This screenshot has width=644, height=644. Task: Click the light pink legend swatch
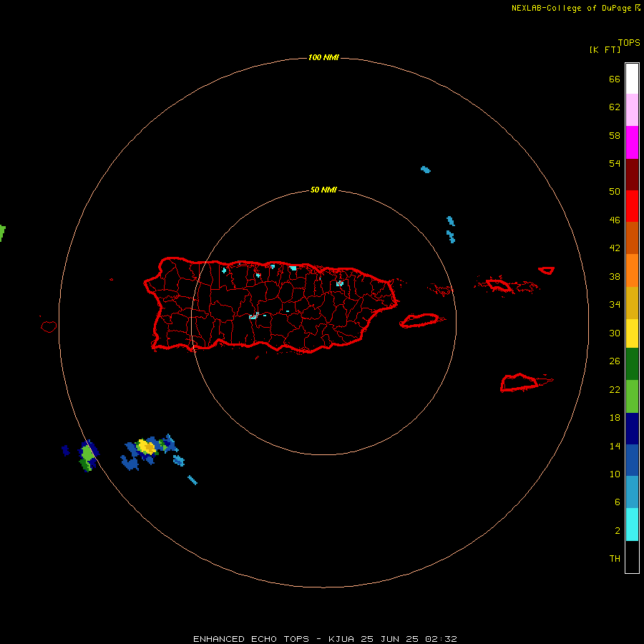[x=632, y=109]
